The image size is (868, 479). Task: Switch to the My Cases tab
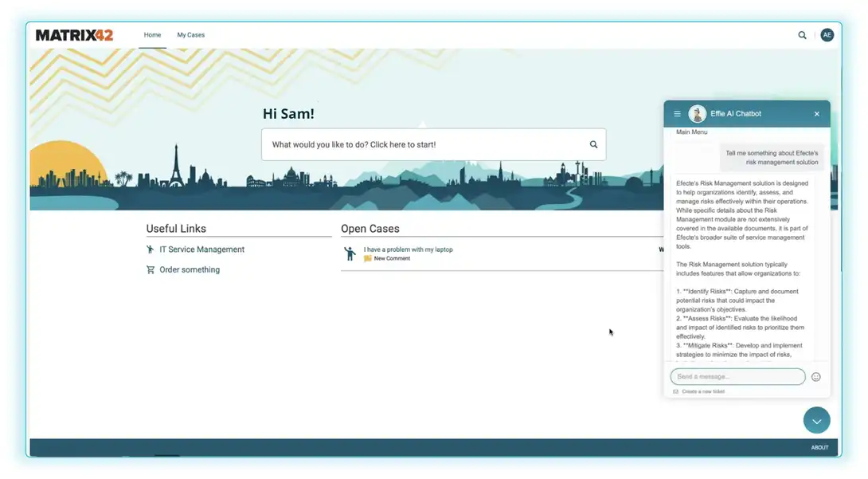point(190,35)
